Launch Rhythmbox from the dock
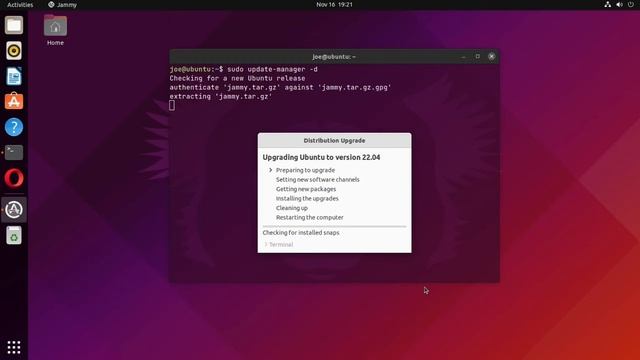This screenshot has height=360, width=640. (14, 51)
